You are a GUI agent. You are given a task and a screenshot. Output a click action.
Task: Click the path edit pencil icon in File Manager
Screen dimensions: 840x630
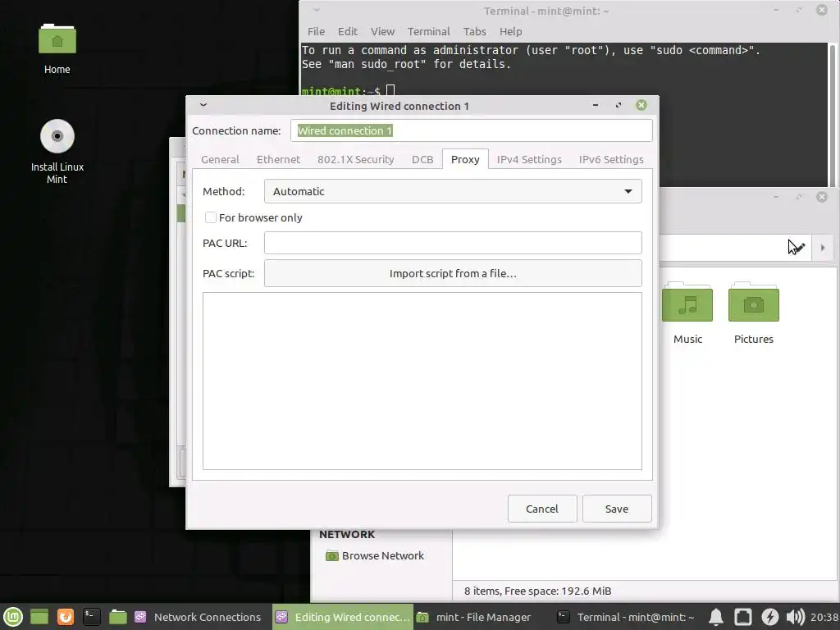click(x=799, y=248)
